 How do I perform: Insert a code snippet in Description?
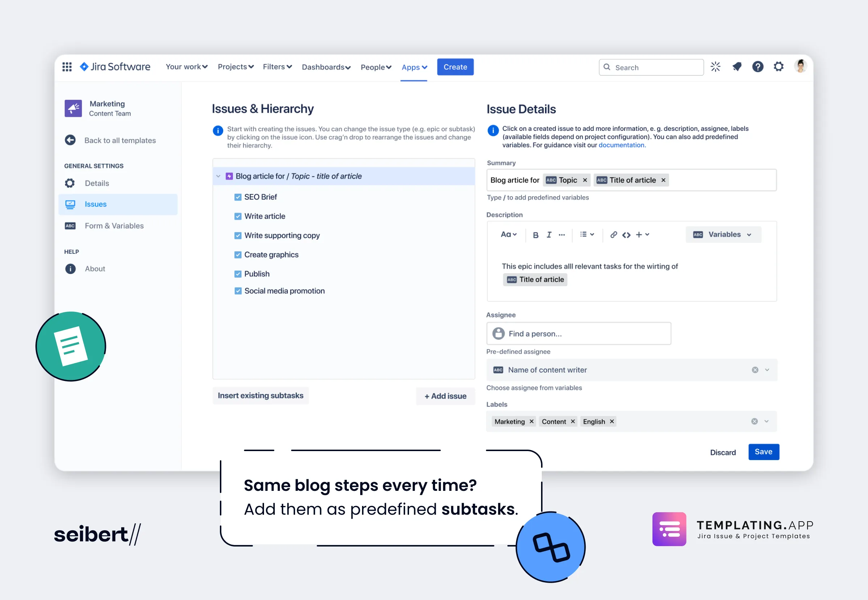click(626, 235)
